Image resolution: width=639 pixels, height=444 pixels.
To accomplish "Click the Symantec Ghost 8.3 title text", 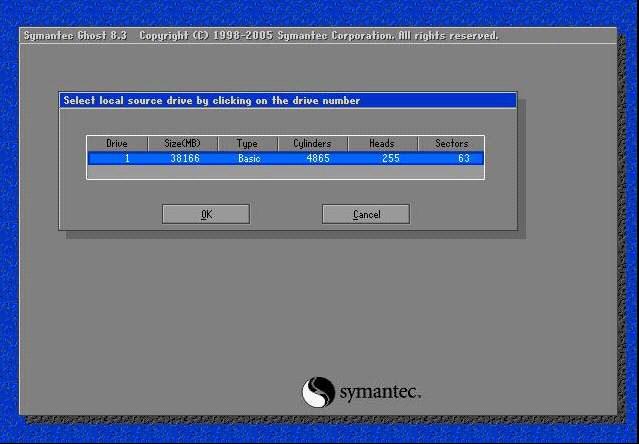I will point(76,36).
